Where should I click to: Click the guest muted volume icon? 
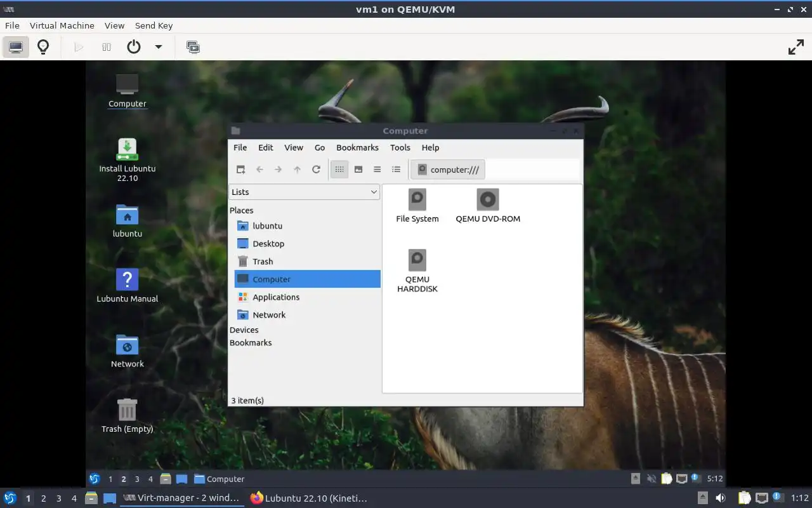click(x=651, y=479)
